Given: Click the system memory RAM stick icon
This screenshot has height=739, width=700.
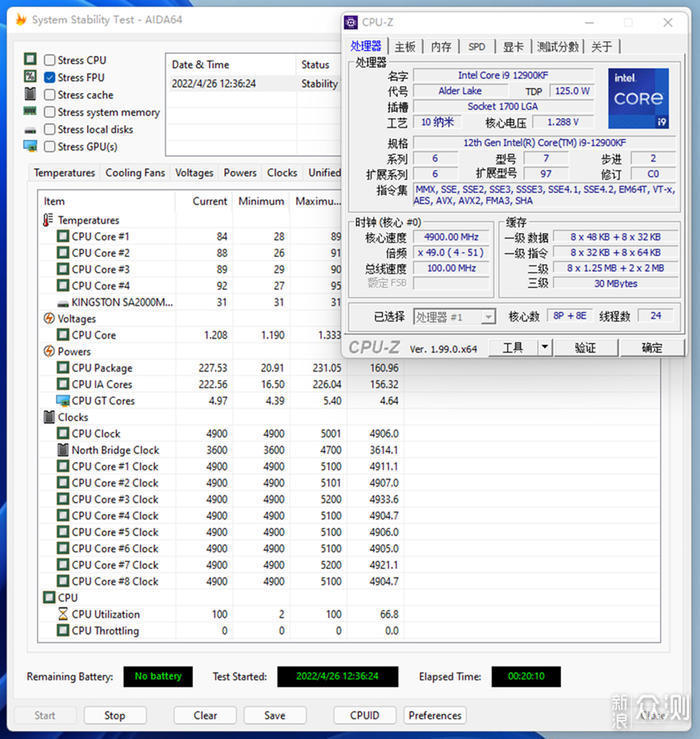Looking at the screenshot, I should click(x=30, y=111).
